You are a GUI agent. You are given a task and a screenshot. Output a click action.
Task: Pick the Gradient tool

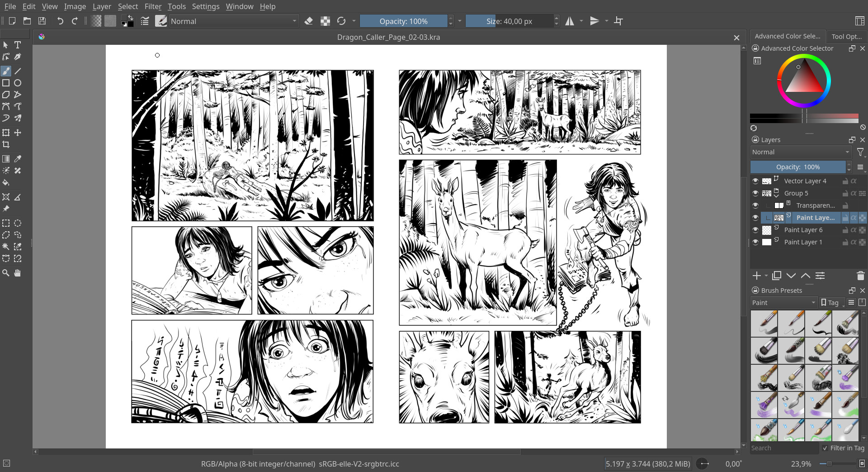tap(6, 159)
